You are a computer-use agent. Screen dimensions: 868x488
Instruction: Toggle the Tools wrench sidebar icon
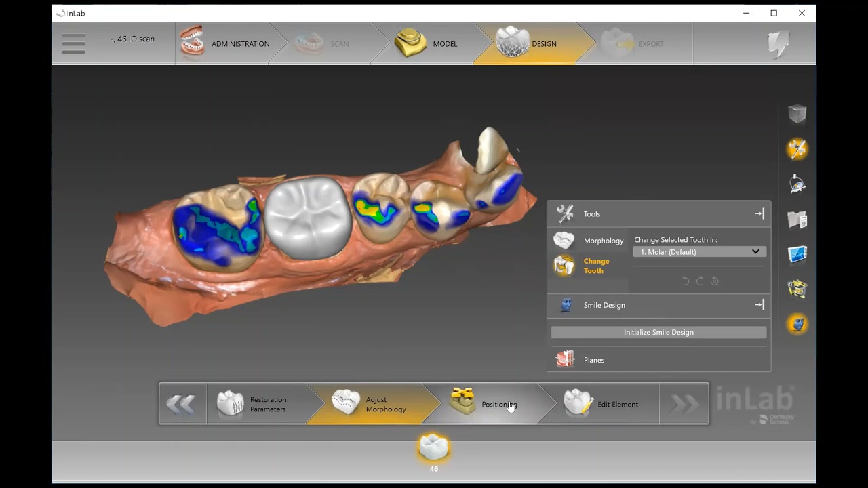[797, 149]
